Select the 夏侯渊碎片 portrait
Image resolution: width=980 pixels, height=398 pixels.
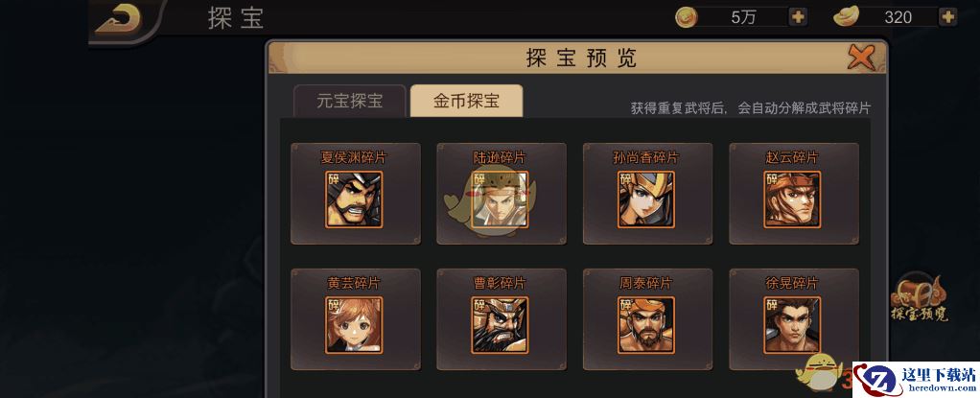(x=355, y=199)
